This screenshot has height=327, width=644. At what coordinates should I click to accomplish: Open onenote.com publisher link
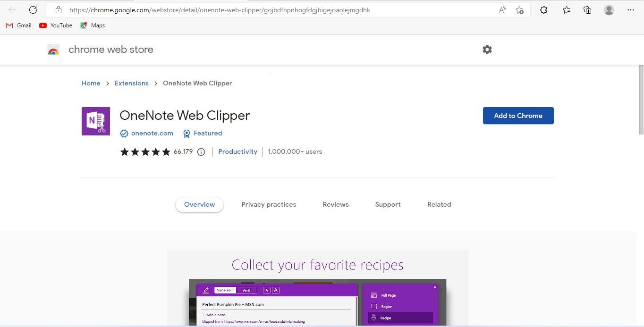(152, 133)
